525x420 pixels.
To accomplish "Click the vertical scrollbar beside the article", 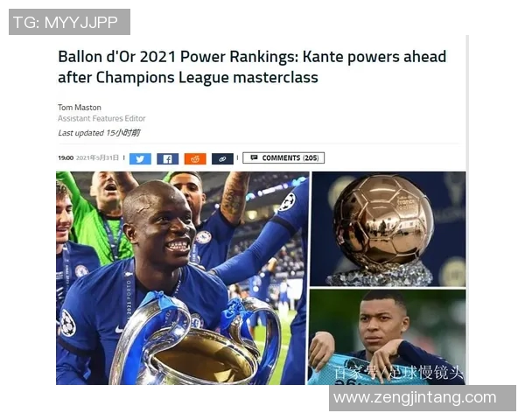I will 467,210.
